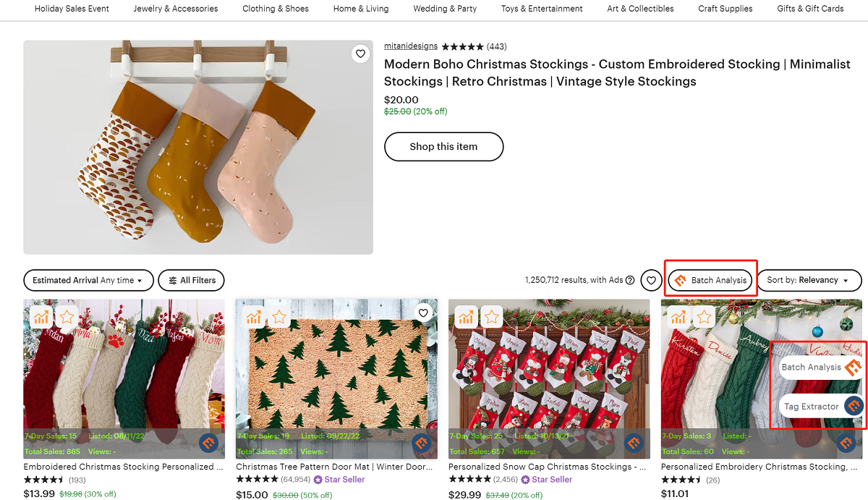Expand the All Filters panel

tap(191, 280)
